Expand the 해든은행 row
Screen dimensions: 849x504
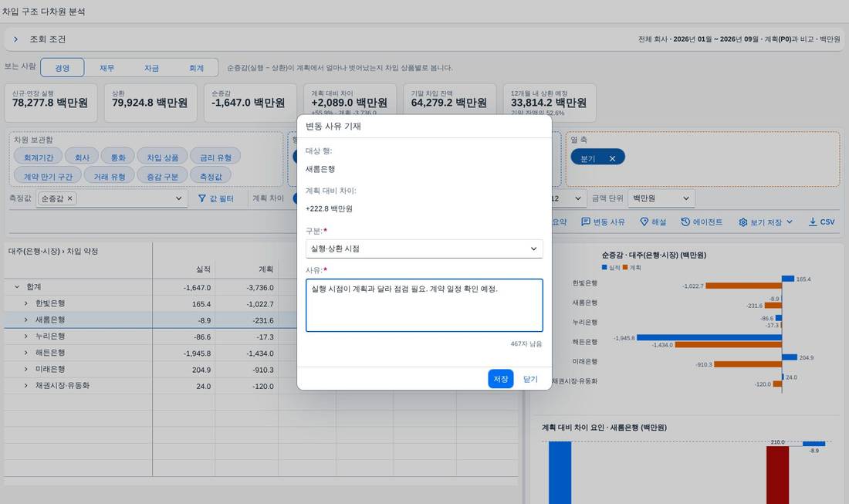pyautogui.click(x=25, y=353)
